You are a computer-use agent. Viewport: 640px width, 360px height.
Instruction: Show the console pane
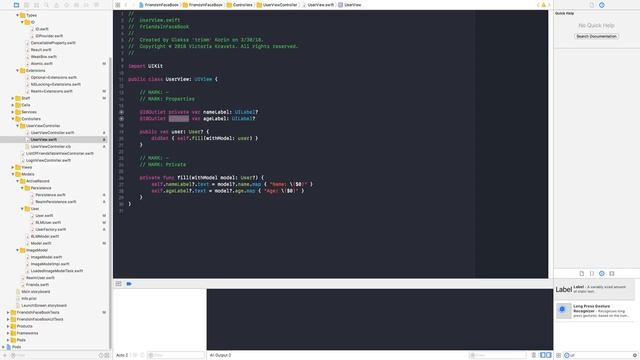click(549, 355)
